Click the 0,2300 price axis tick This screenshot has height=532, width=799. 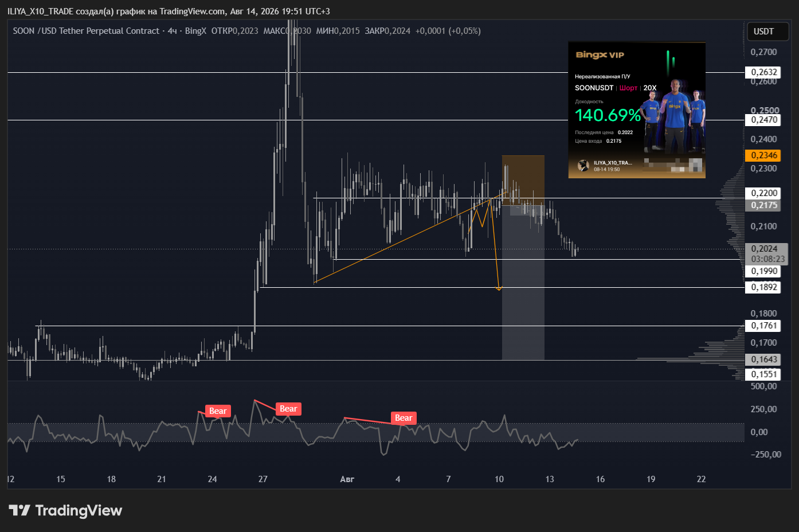[x=764, y=169]
